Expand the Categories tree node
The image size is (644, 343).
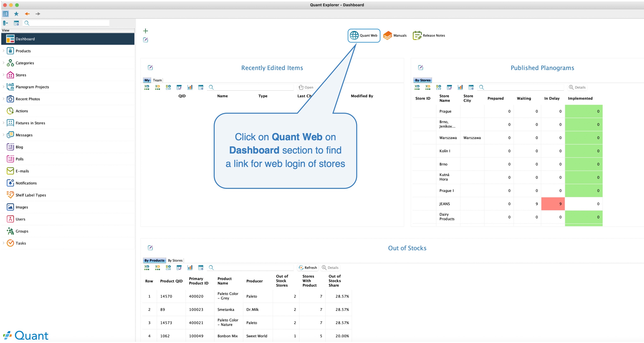coord(4,63)
